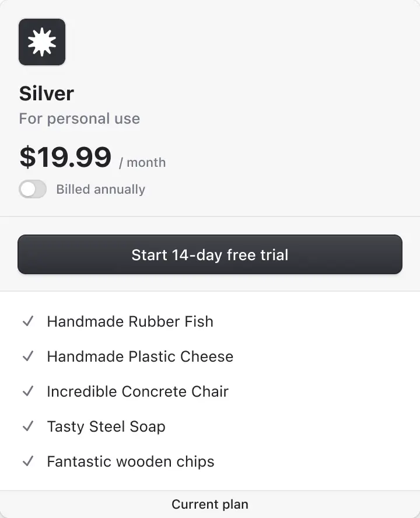Click the gray header area beside the logo
This screenshot has width=420, height=518.
[233, 42]
